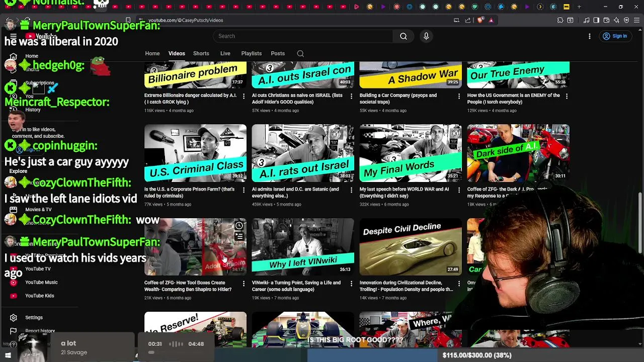The image size is (644, 362).
Task: Click the share page icon in address bar
Action: 468,20
